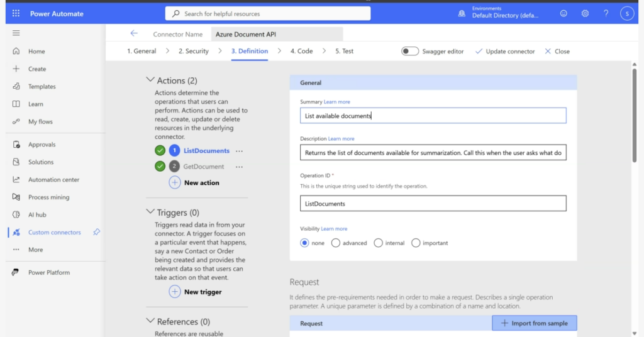
Task: Click the New action plus circle icon
Action: pyautogui.click(x=175, y=183)
